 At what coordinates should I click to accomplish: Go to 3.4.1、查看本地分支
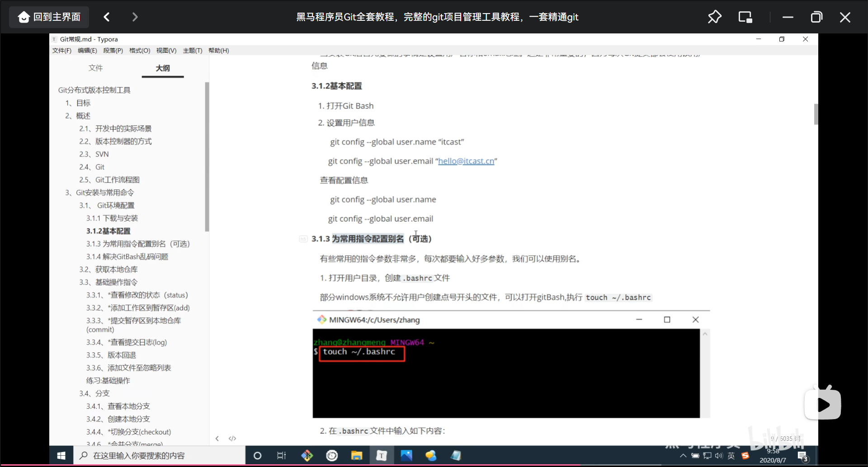click(x=118, y=406)
